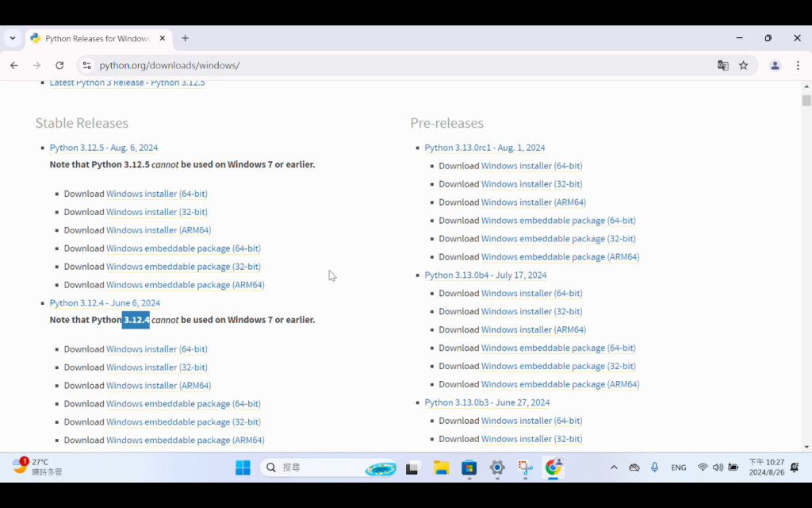This screenshot has height=508, width=812.
Task: Switch ENG input language indicator
Action: click(x=679, y=468)
